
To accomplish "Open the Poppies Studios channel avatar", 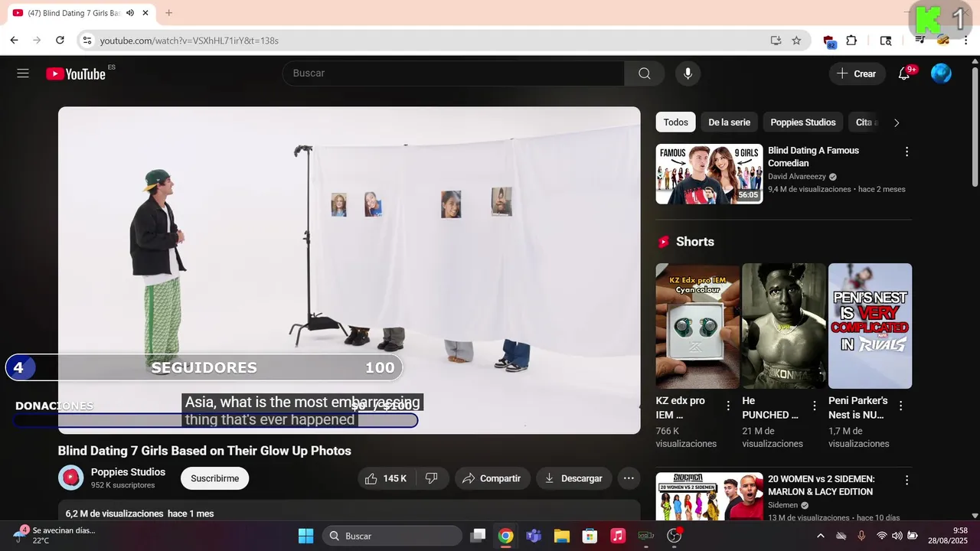I will click(71, 478).
